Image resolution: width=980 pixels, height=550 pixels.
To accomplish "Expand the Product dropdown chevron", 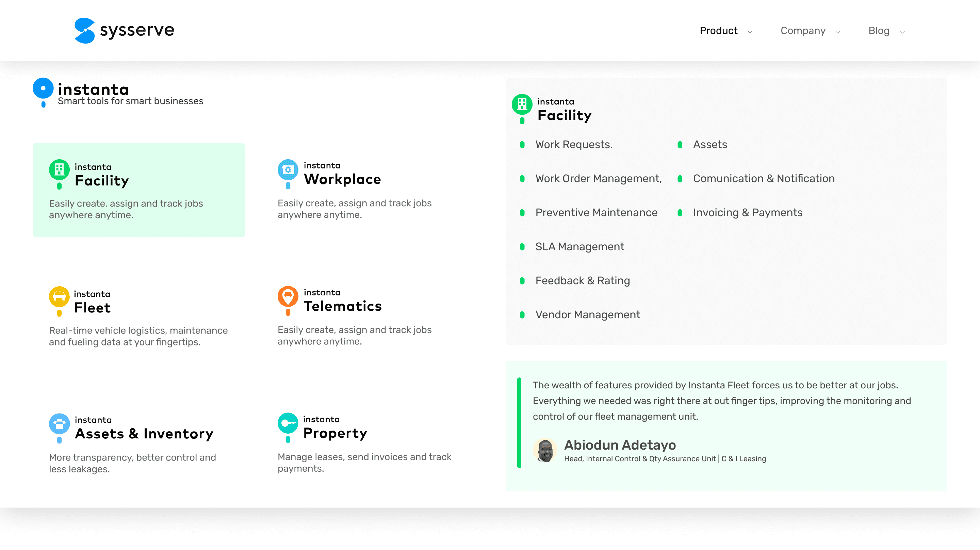I will [750, 32].
